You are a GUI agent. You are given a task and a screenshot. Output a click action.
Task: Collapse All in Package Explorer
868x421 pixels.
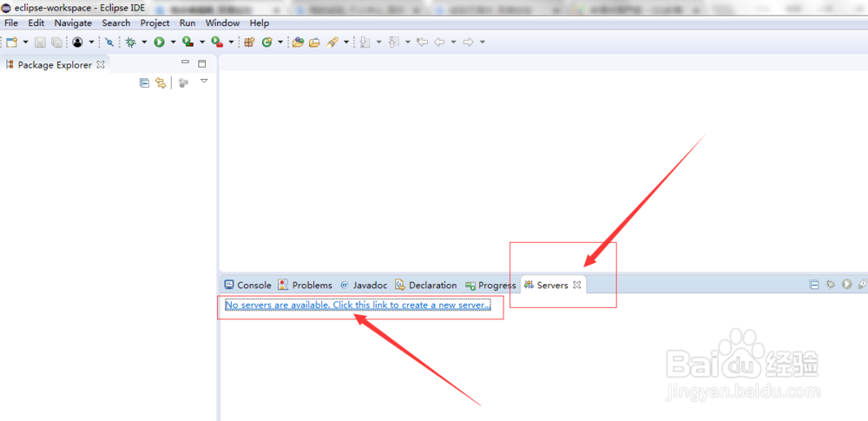point(144,83)
